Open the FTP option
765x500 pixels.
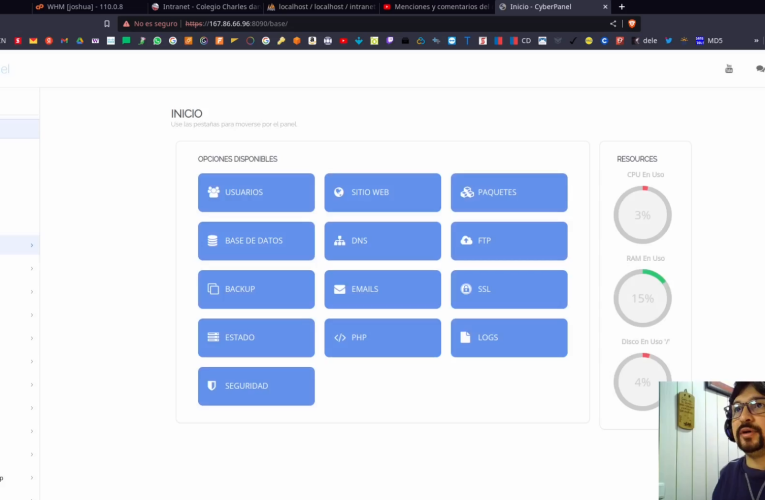tap(509, 240)
